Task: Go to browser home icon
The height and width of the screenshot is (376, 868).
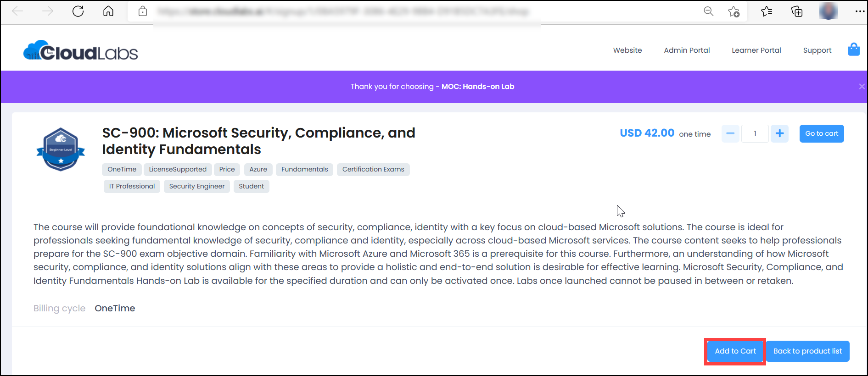Action: coord(108,11)
